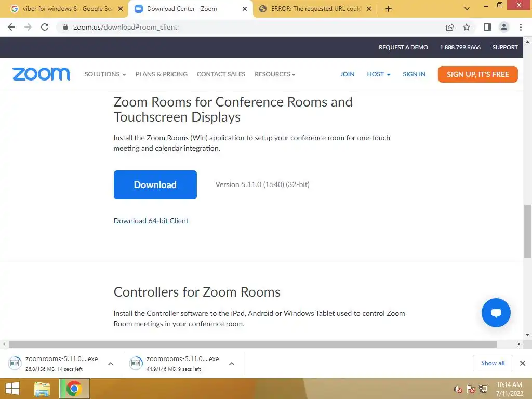
Task: Expand the RESOURCES menu
Action: coord(275,74)
